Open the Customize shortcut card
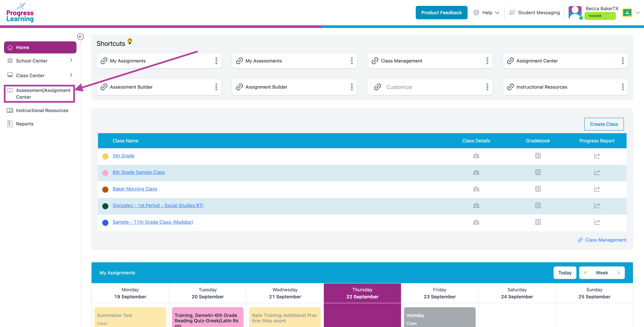Screen dimensions: 644x327 pos(430,87)
